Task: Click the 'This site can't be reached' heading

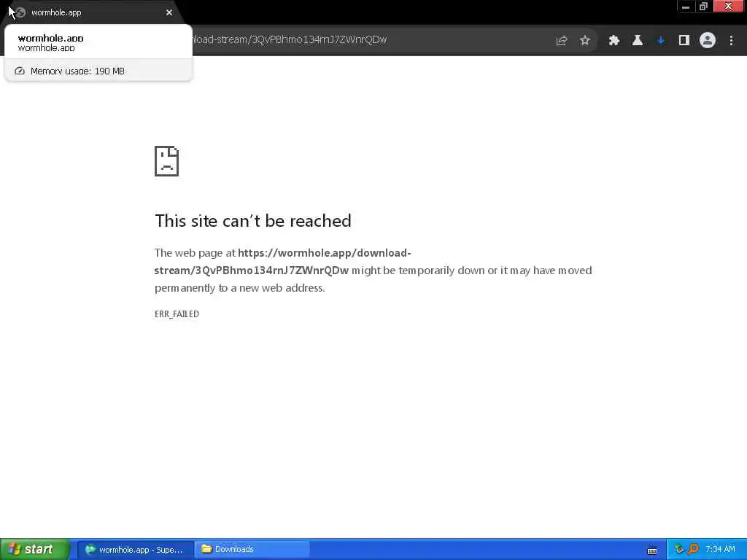Action: [x=253, y=221]
